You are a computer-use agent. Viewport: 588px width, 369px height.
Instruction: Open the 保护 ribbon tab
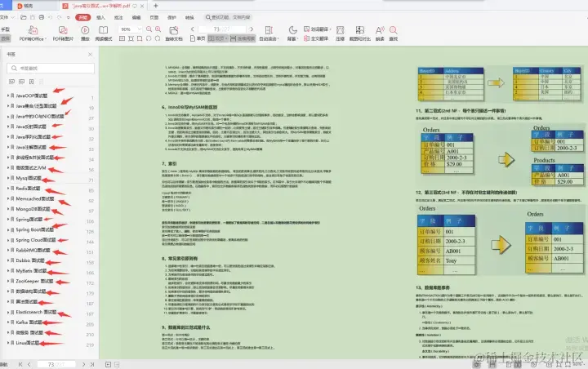(x=171, y=17)
